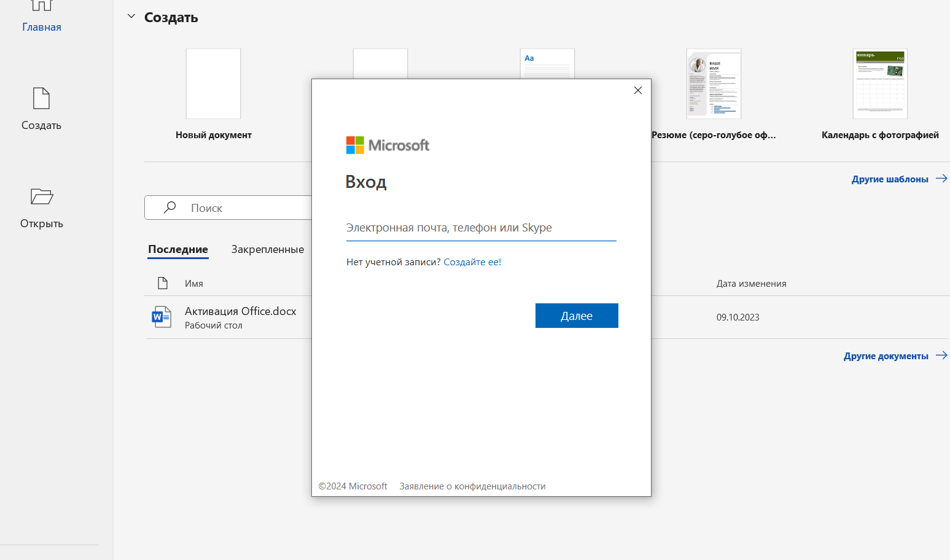The height and width of the screenshot is (560, 950).
Task: Click the magnifier icon in search box
Action: pos(170,208)
